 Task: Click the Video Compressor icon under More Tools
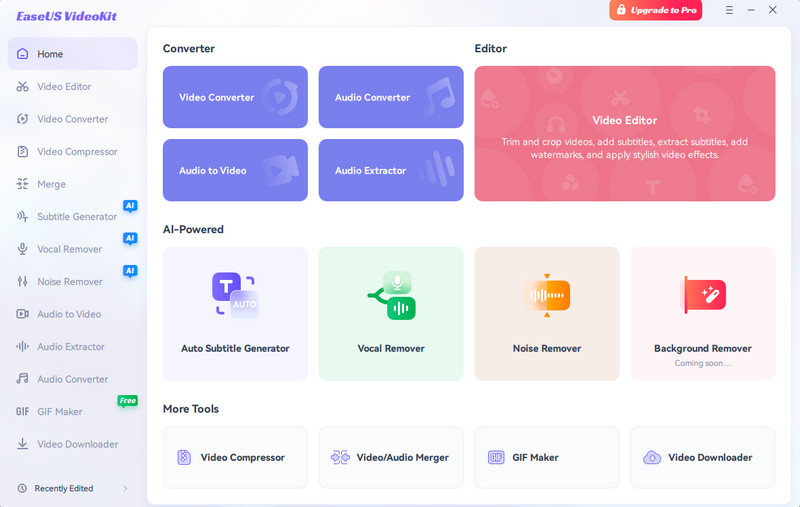[184, 457]
